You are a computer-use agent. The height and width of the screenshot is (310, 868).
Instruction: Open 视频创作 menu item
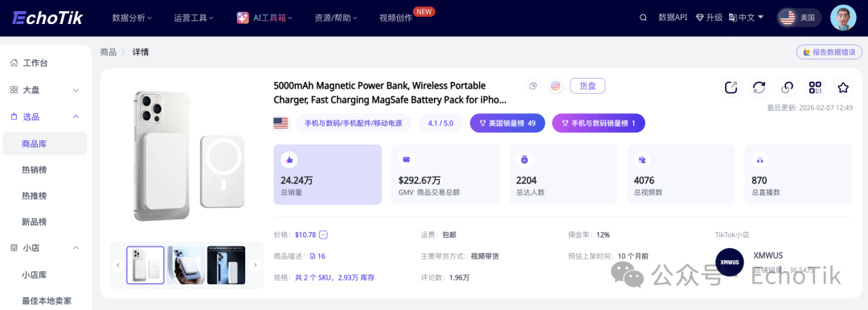coord(395,18)
